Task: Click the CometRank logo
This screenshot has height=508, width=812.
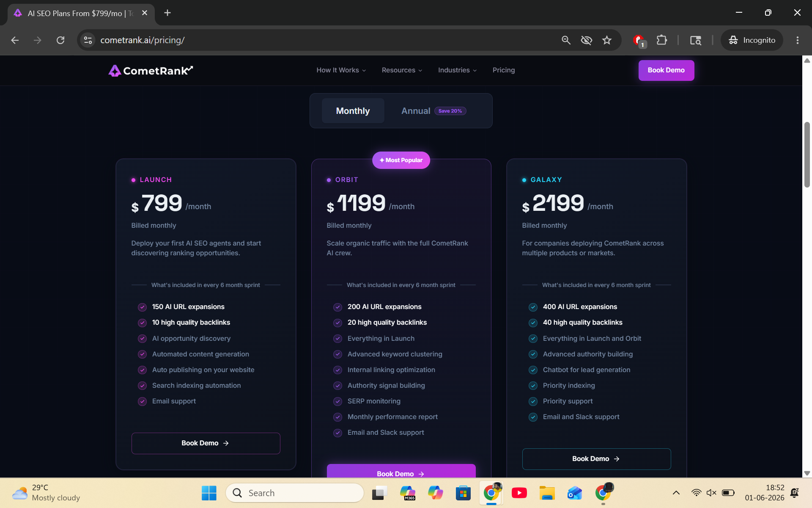Action: coord(151,70)
